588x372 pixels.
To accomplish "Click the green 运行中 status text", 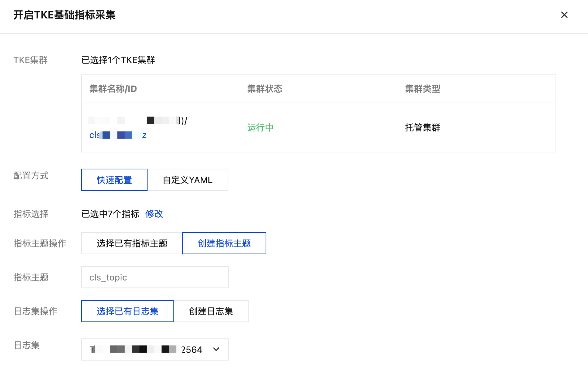I will pos(260,128).
